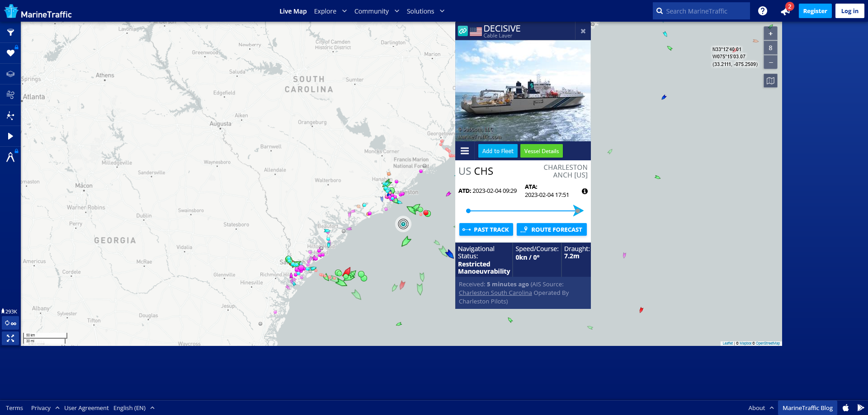This screenshot has width=868, height=415.
Task: Open the vessel filter funnel icon
Action: coord(10,33)
